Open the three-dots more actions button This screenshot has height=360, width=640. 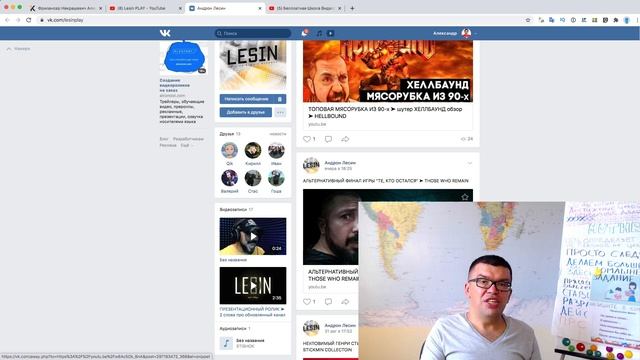coord(280,112)
